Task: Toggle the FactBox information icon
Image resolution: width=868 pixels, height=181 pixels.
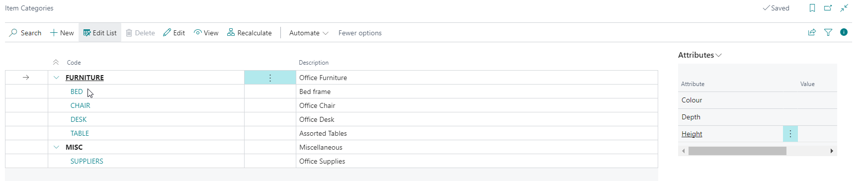Action: click(x=844, y=32)
